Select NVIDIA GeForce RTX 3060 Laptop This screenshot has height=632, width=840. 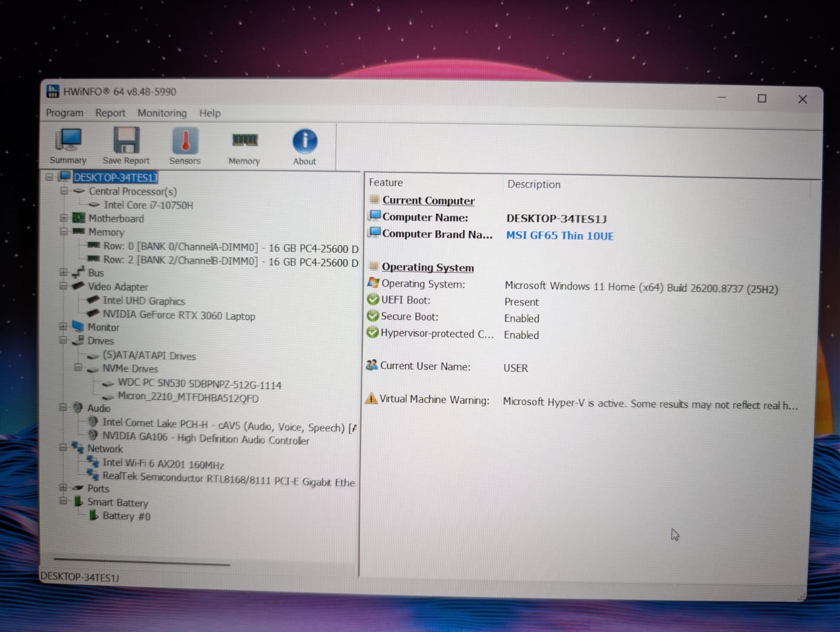coord(179,315)
